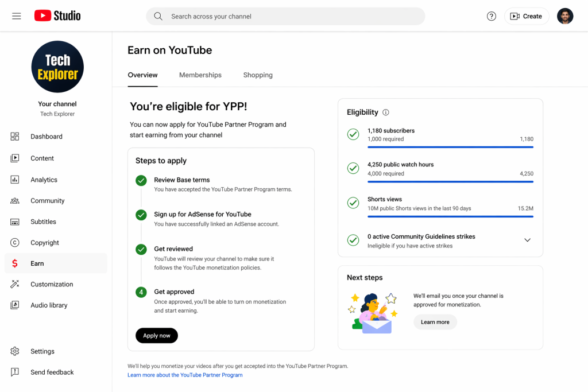This screenshot has height=392, width=588.
Task: Click the Shorts views checkmark icon
Action: (x=353, y=203)
